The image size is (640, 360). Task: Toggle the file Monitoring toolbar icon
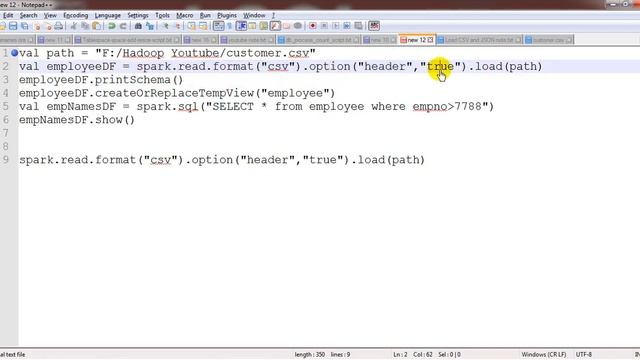point(298,26)
